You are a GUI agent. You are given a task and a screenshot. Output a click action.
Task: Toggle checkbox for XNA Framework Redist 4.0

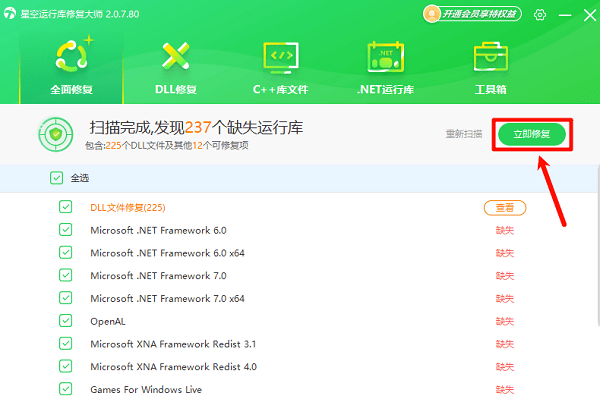[65, 366]
